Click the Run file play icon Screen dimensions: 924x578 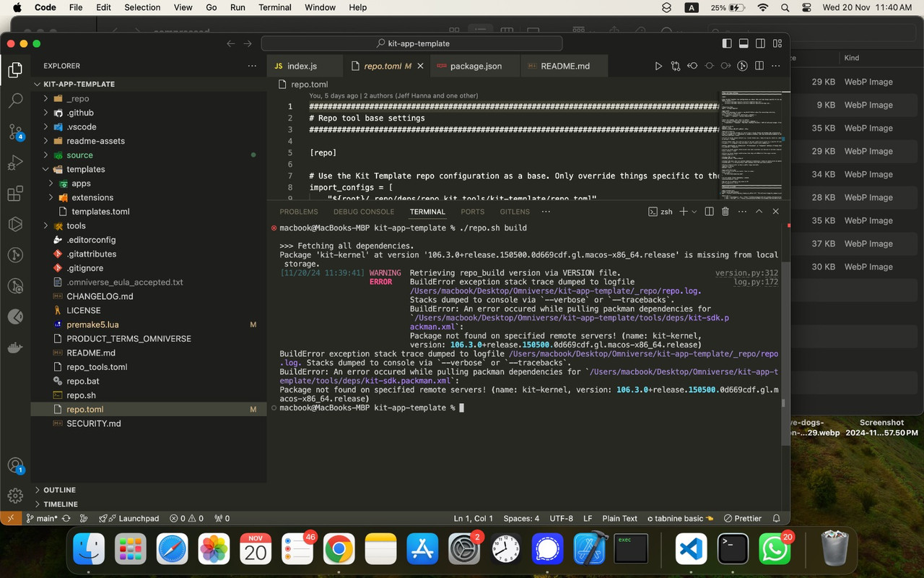tap(658, 66)
